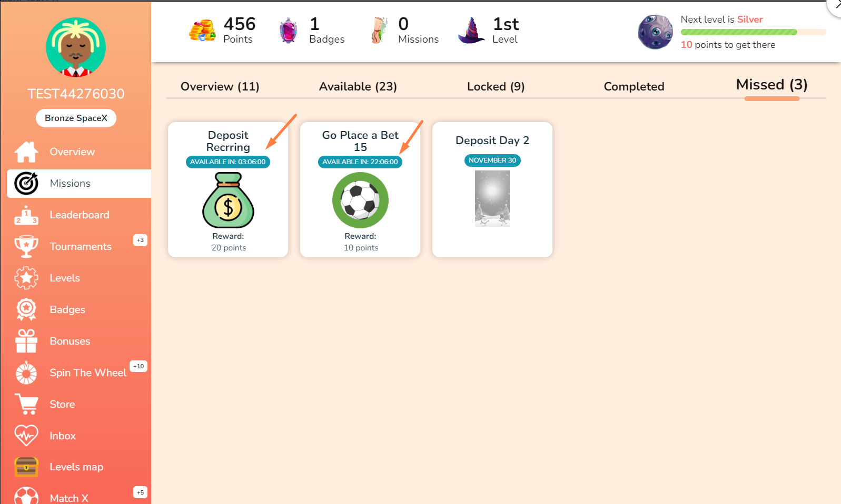
Task: Click the user avatar profile picture
Action: click(76, 47)
